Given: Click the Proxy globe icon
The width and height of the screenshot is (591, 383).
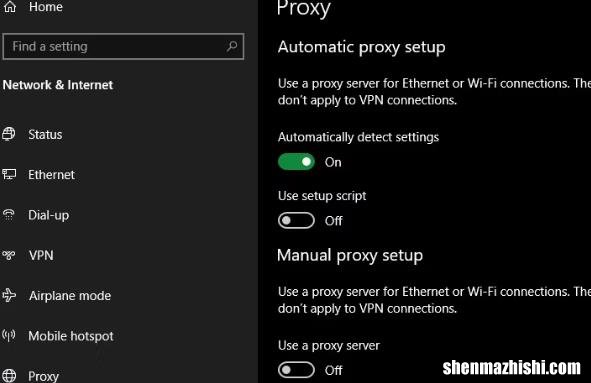Looking at the screenshot, I should [x=9, y=375].
